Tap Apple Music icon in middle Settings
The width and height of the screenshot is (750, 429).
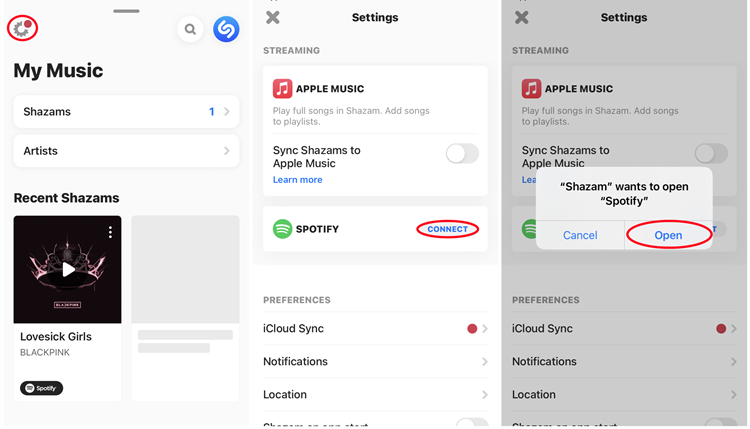[x=282, y=88]
